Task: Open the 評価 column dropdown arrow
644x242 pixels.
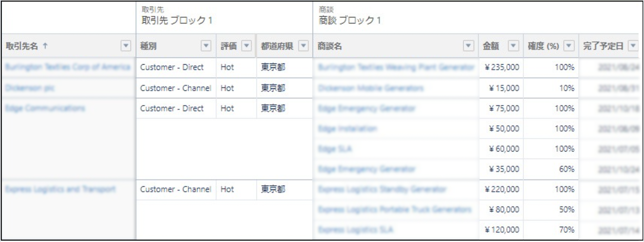Action: click(x=246, y=46)
